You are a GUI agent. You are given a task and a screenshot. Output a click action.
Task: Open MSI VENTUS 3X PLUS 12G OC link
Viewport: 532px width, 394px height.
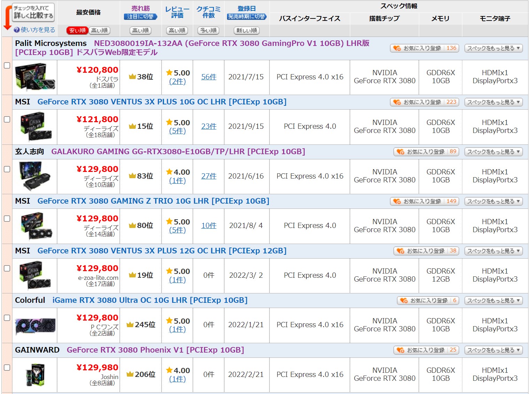162,251
